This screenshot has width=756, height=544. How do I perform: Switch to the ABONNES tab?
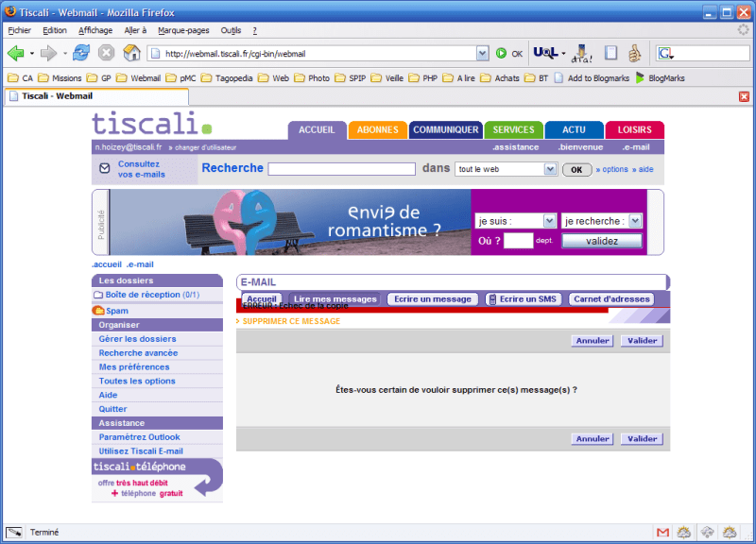click(x=377, y=130)
